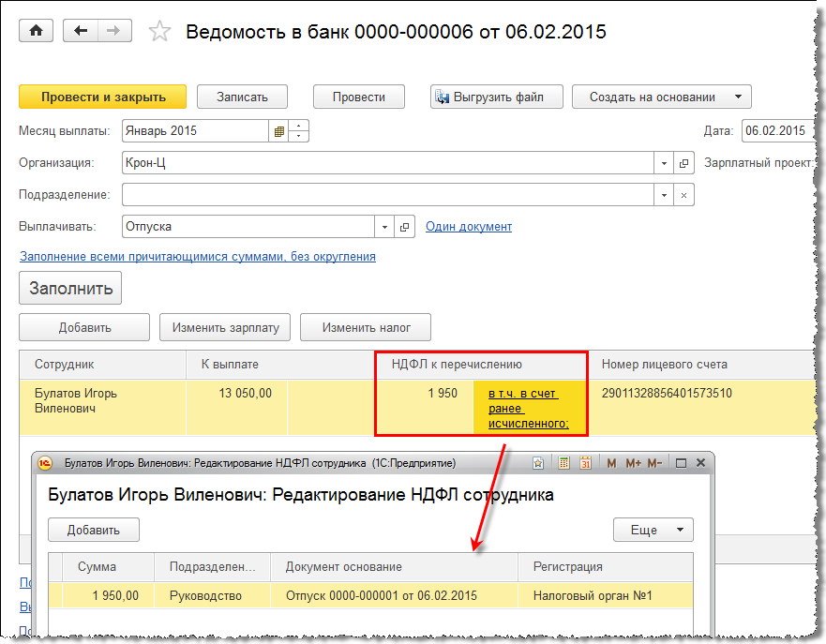826x644 pixels.
Task: Click the Дата input field
Action: (778, 131)
